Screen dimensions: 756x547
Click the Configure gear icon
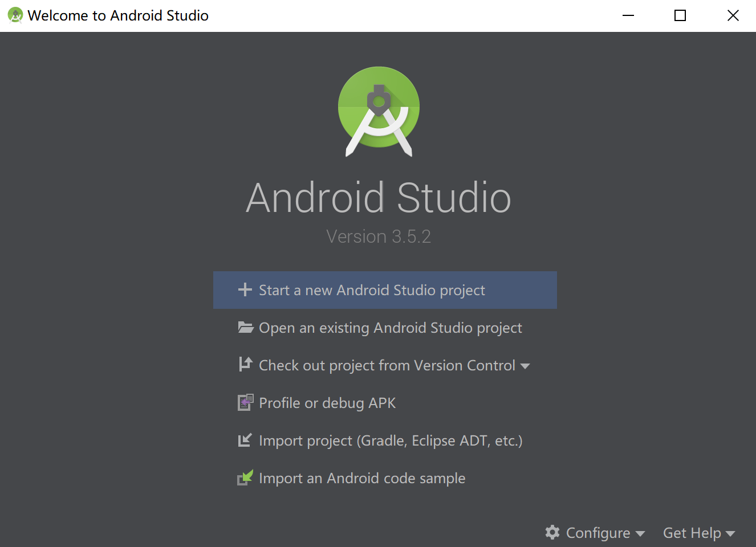[x=552, y=532]
